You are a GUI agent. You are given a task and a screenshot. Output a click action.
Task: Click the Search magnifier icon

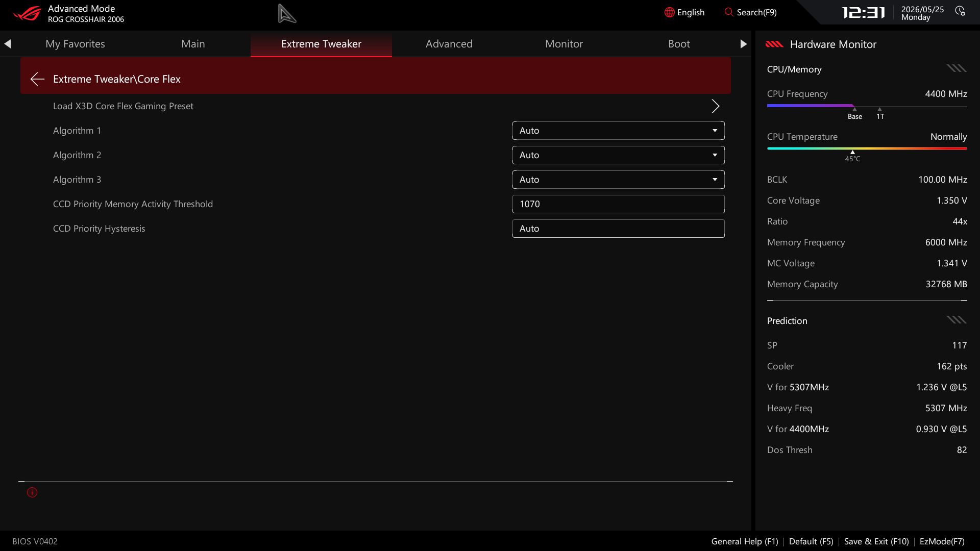[x=728, y=12]
